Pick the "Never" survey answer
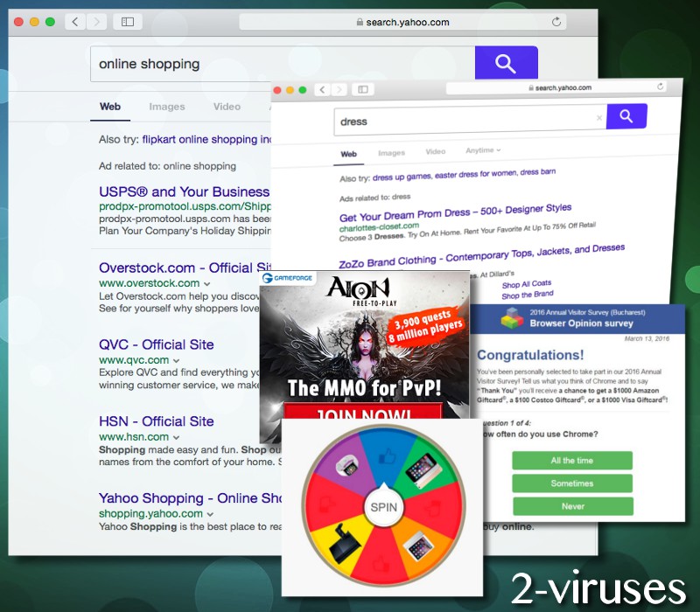700x612 pixels. click(x=572, y=506)
